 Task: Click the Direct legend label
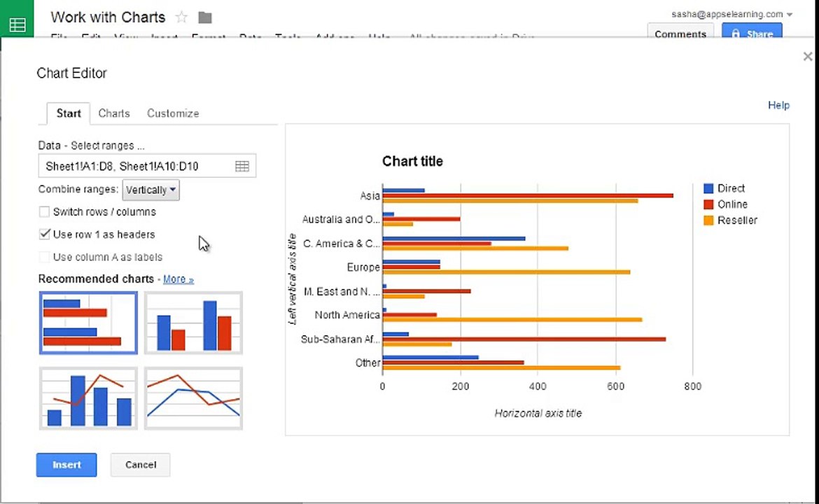tap(731, 188)
